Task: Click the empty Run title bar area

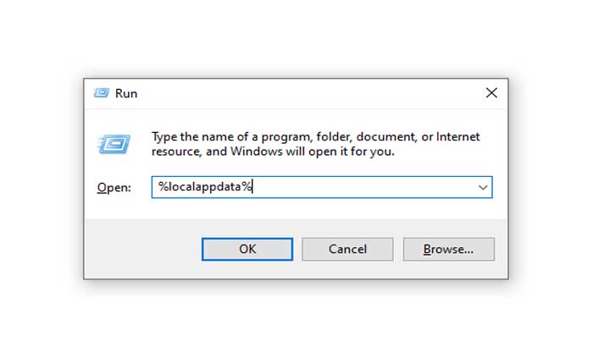Action: point(305,93)
